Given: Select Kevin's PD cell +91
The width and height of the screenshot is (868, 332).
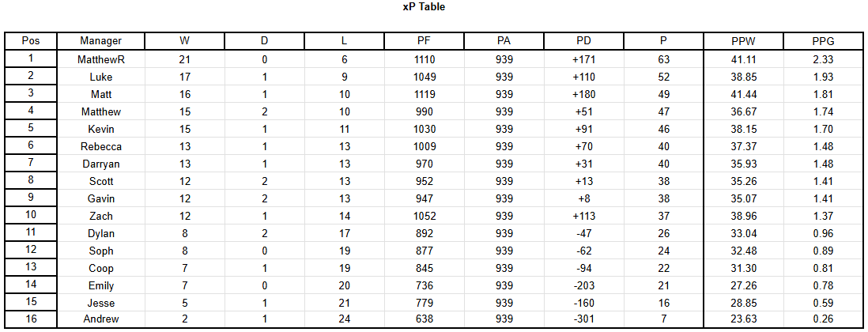Looking at the screenshot, I should [583, 129].
